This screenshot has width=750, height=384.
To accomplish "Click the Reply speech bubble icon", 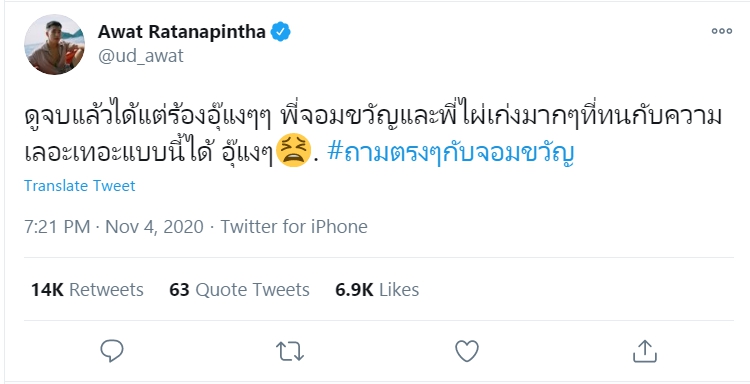I will tap(112, 351).
